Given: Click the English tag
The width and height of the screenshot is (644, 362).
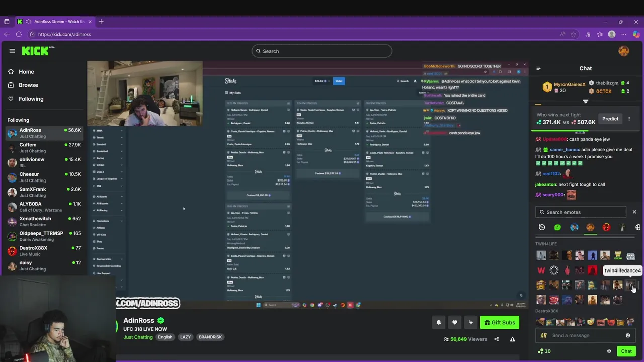Looking at the screenshot, I should [165, 337].
